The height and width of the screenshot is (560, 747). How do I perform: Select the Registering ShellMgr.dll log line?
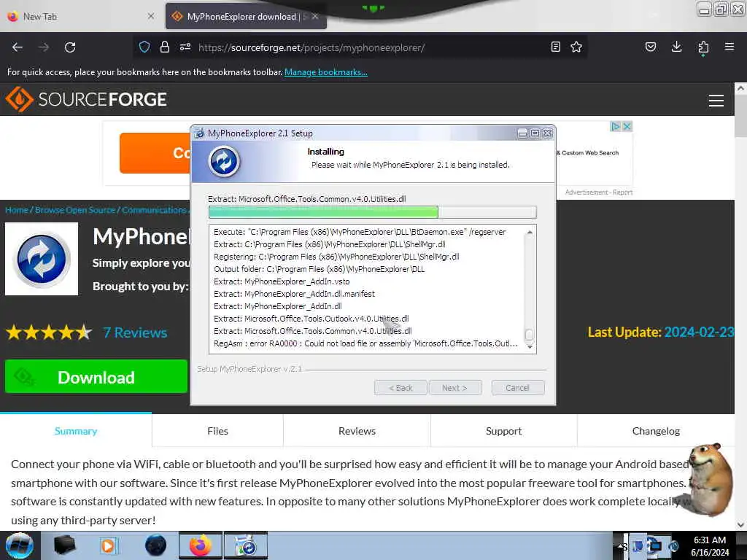pos(336,257)
